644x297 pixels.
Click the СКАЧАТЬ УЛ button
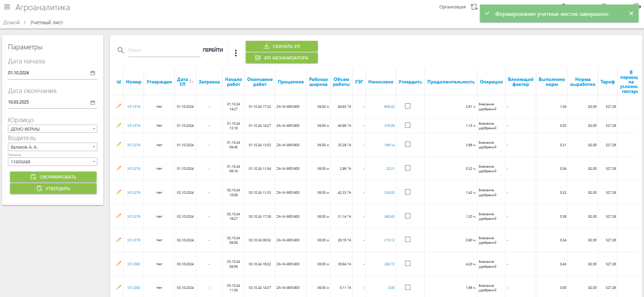pos(281,46)
